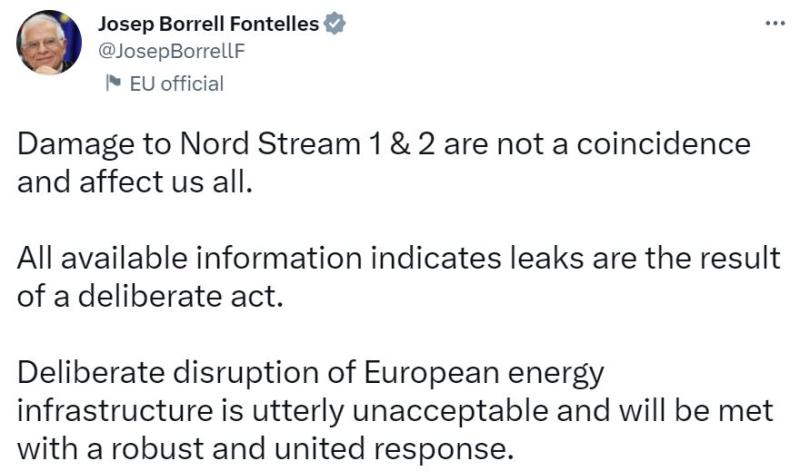Select the line starting 'Deliberate disruption of European'
The height and width of the screenshot is (471, 800).
pos(311,374)
